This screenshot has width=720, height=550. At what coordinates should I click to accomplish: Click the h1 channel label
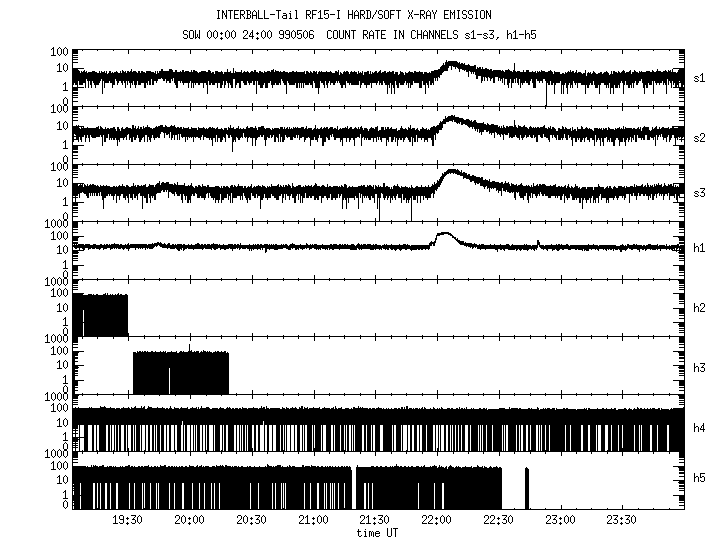(700, 248)
